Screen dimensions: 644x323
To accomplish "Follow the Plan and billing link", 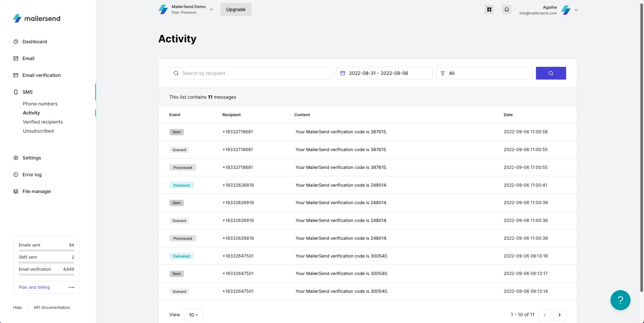I will pos(34,287).
